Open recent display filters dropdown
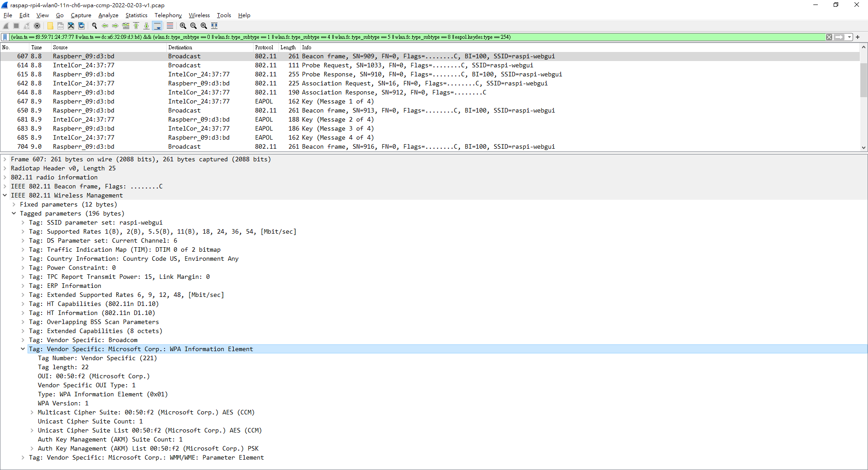Viewport: 868px width, 470px height. tap(849, 37)
